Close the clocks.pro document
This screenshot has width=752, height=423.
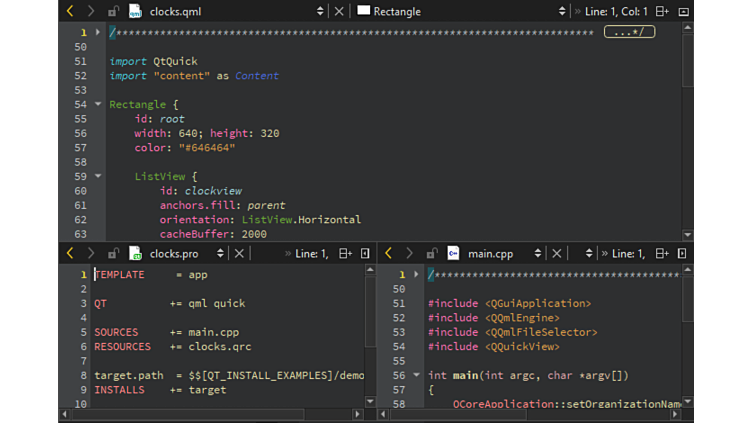pyautogui.click(x=239, y=254)
